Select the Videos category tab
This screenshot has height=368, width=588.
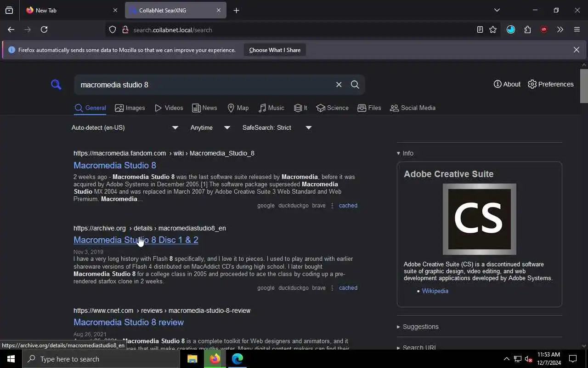pyautogui.click(x=169, y=108)
